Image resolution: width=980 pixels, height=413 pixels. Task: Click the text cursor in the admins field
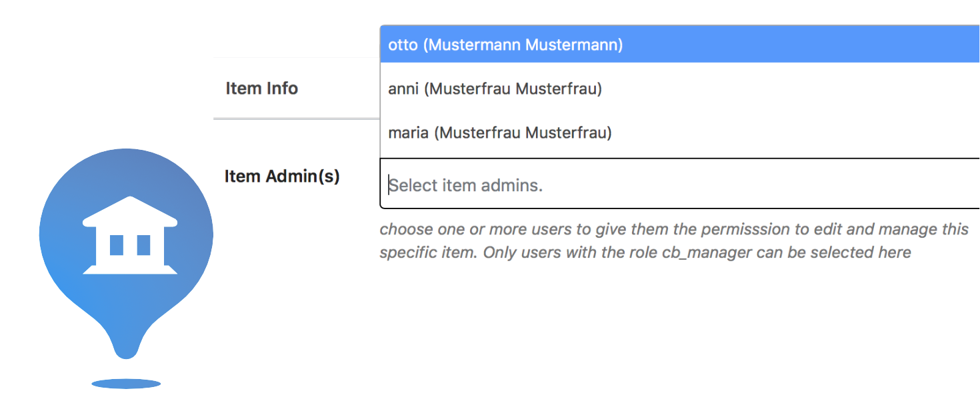click(389, 185)
